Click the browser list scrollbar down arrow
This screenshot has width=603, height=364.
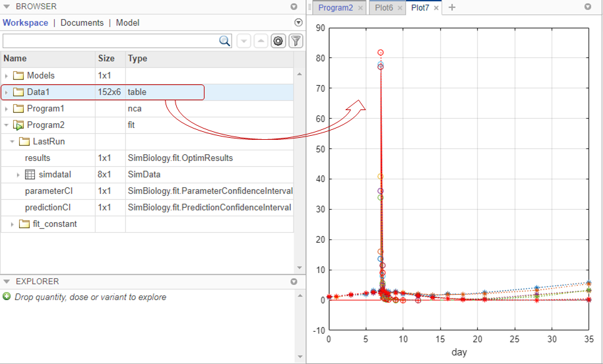click(x=300, y=268)
